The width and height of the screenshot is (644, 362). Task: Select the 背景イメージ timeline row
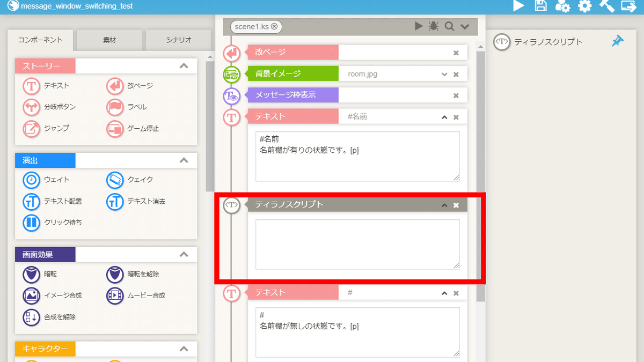click(x=357, y=74)
